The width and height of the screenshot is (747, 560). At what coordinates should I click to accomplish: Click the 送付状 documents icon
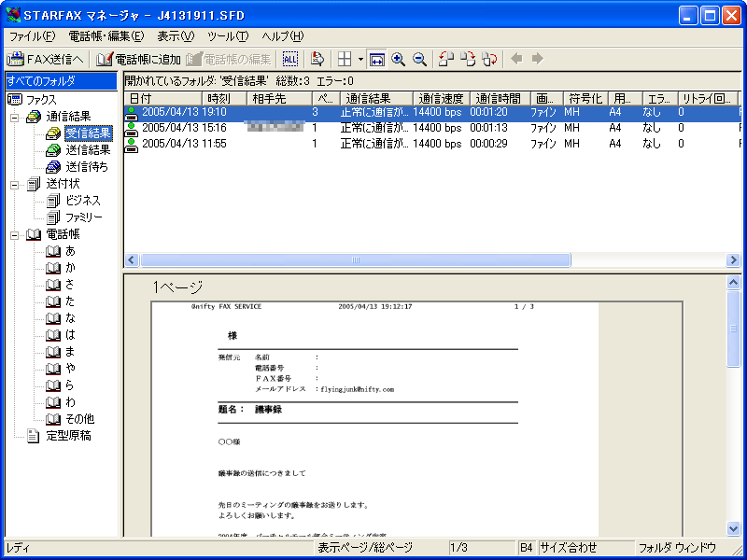(34, 184)
